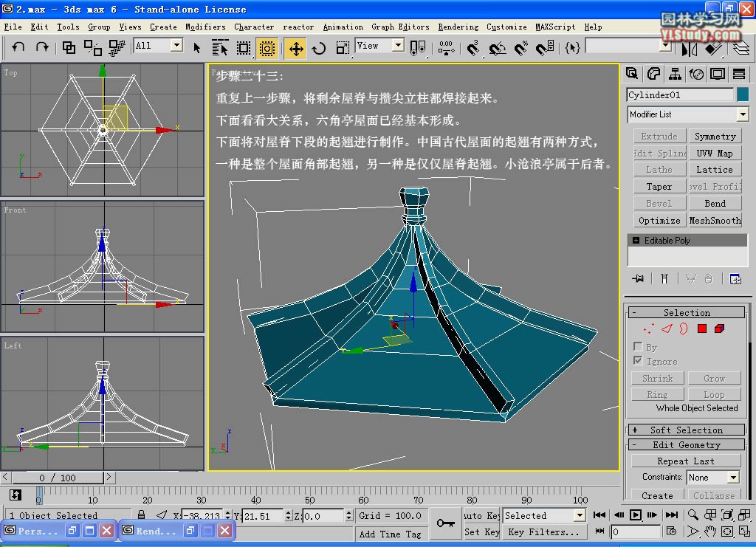Switch to the Display command panel tab
This screenshot has width=756, height=547.
718,74
